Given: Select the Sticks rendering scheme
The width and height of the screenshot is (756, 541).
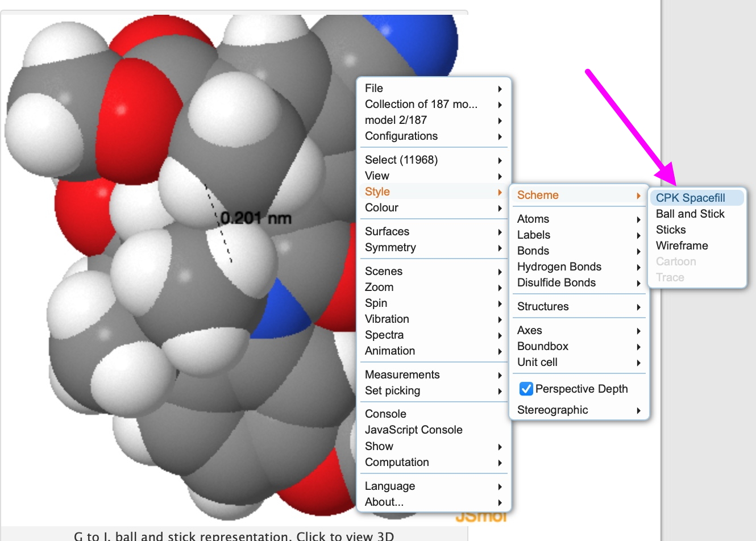Looking at the screenshot, I should pos(671,230).
